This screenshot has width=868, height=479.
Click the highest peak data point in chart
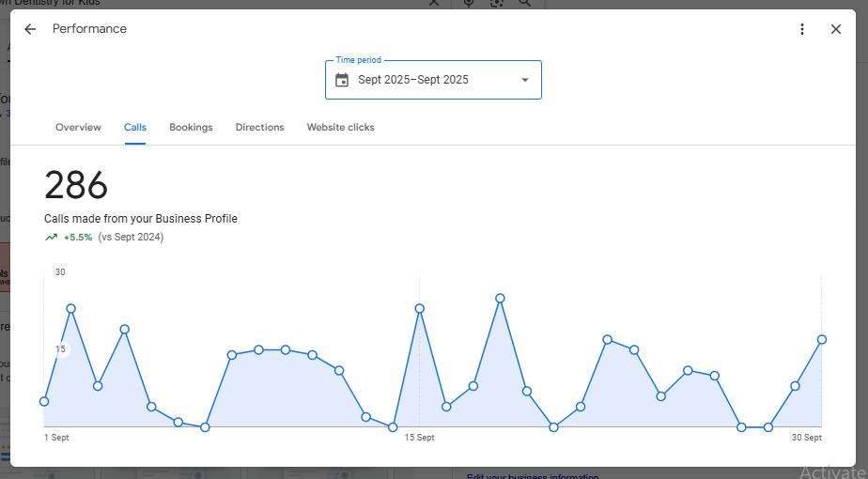[501, 298]
